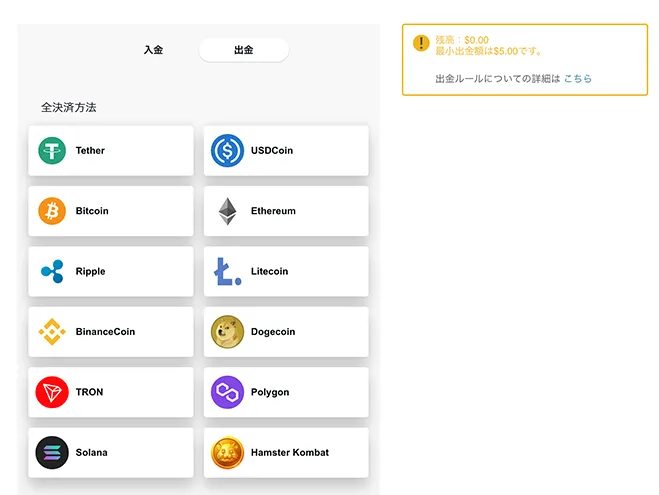Click the black Solana logo icon

point(52,453)
